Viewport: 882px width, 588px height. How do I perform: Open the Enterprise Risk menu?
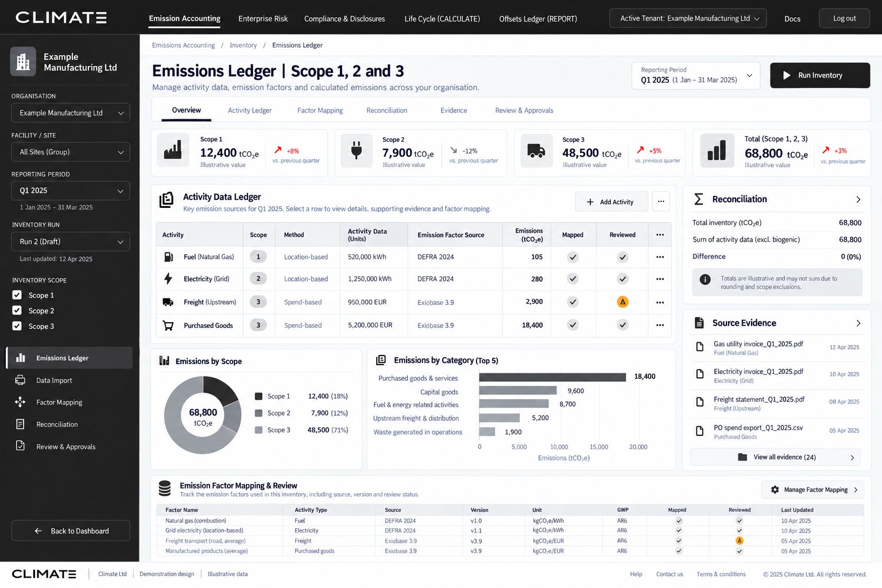click(x=263, y=18)
